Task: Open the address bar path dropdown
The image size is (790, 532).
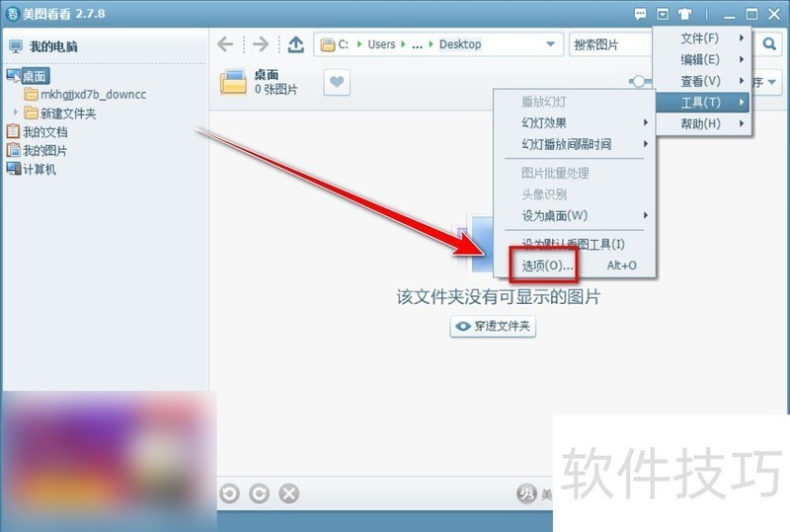Action: tap(551, 44)
